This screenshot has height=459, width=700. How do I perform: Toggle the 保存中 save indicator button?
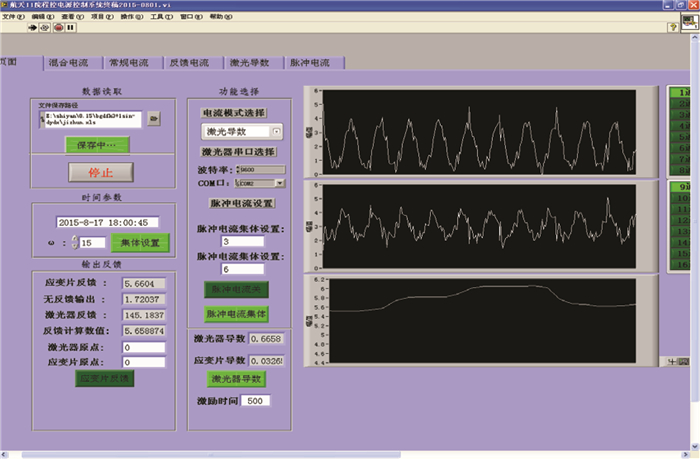96,145
